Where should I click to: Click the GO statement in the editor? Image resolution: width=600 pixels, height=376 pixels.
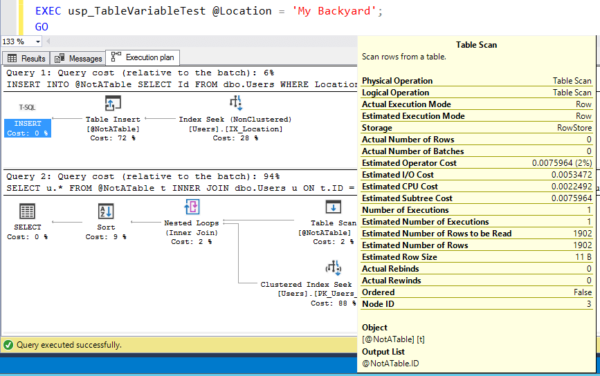(x=42, y=27)
